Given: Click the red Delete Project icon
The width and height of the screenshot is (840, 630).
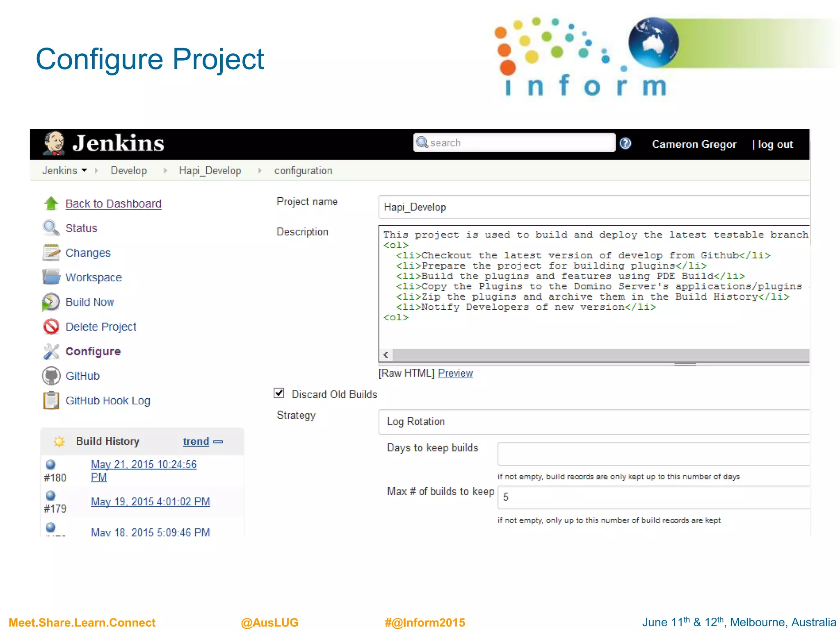Looking at the screenshot, I should click(51, 327).
